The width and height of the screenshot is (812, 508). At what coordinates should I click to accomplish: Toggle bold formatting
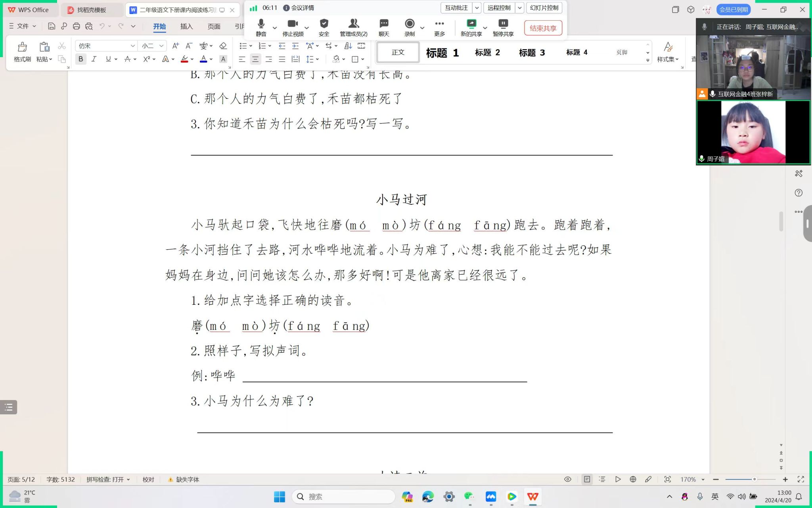pyautogui.click(x=81, y=59)
